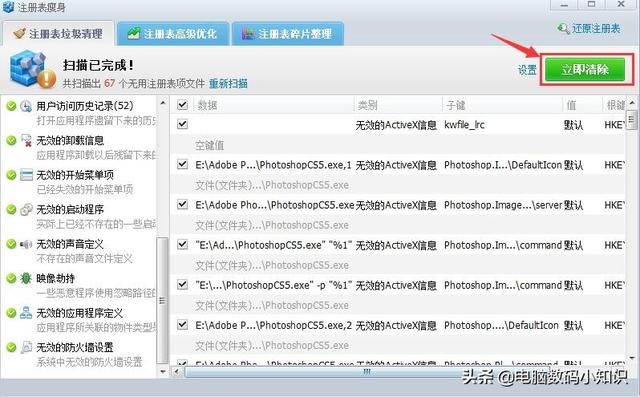Click results table vertical scroll-up arrow

coord(632,103)
